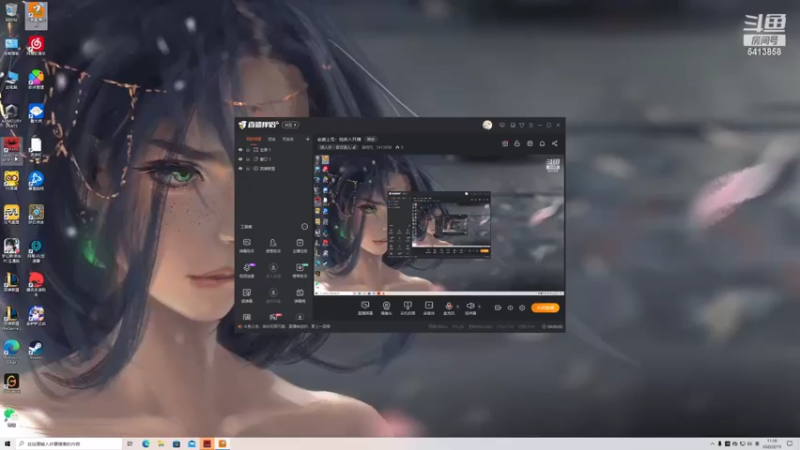Add a camera source from bottom toolbar
The image size is (800, 450).
point(386,308)
